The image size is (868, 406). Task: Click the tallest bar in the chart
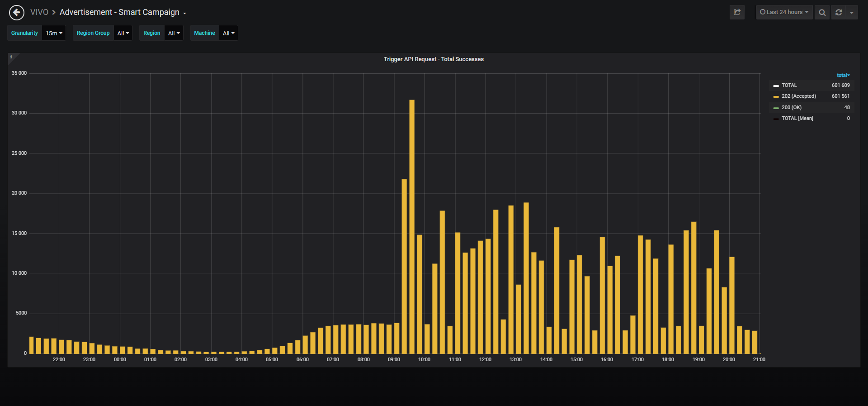pyautogui.click(x=412, y=226)
